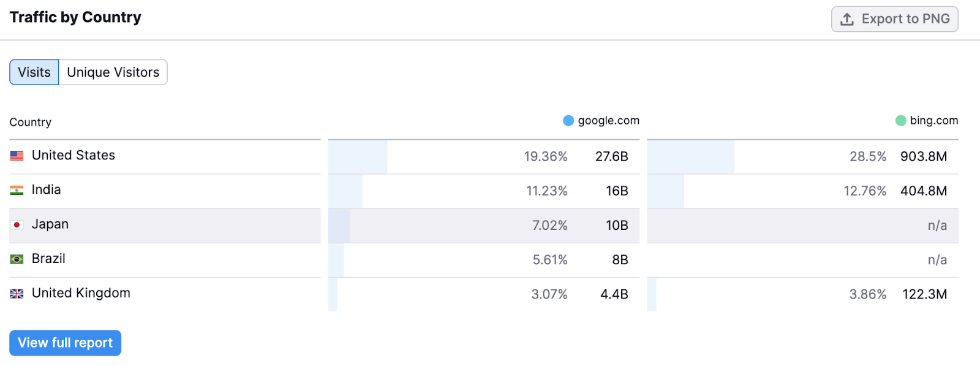
Task: Click the United Kingdom flag icon
Action: coord(17,293)
